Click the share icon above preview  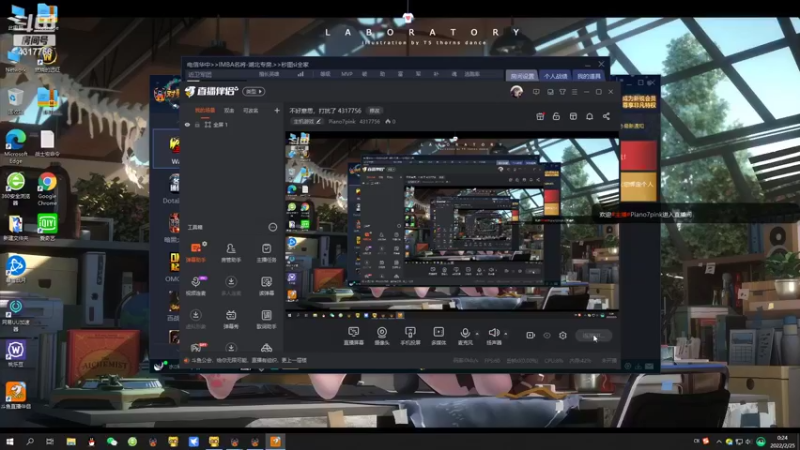click(x=606, y=116)
